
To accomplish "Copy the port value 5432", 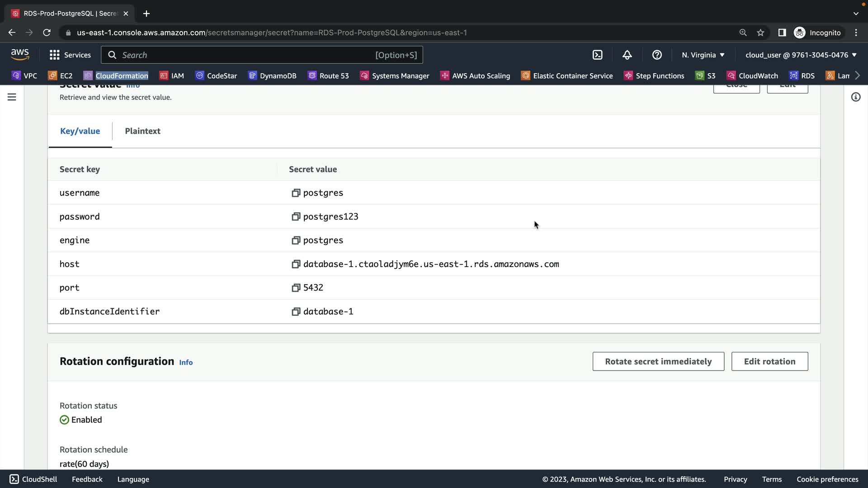I will pos(296,288).
